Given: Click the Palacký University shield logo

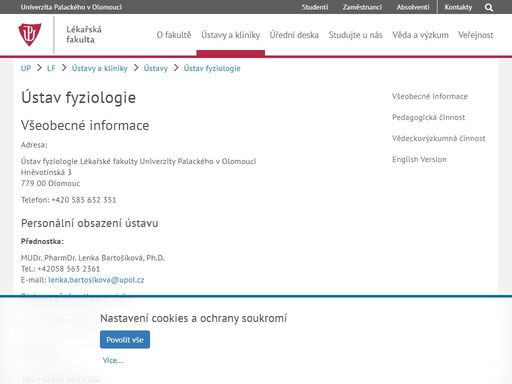Looking at the screenshot, I should coord(30,34).
